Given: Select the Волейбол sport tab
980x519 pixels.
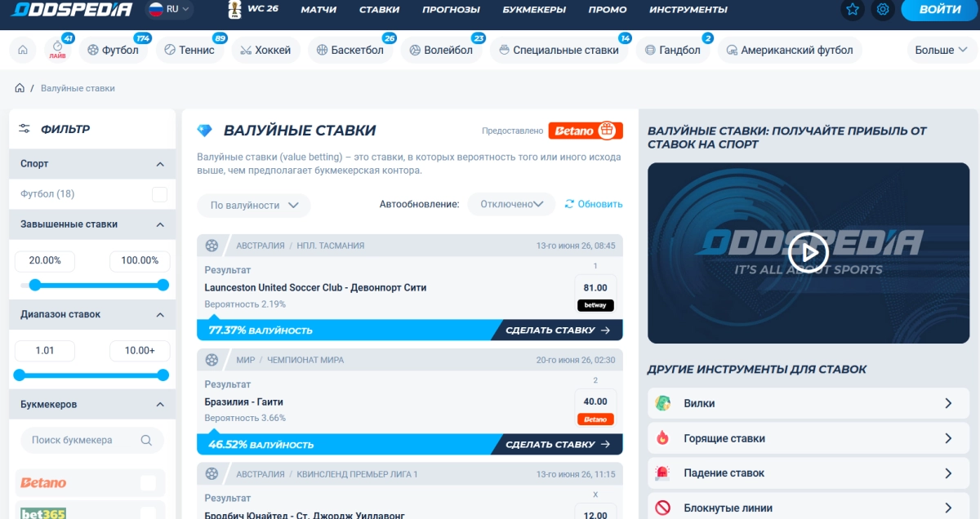Looking at the screenshot, I should point(442,50).
